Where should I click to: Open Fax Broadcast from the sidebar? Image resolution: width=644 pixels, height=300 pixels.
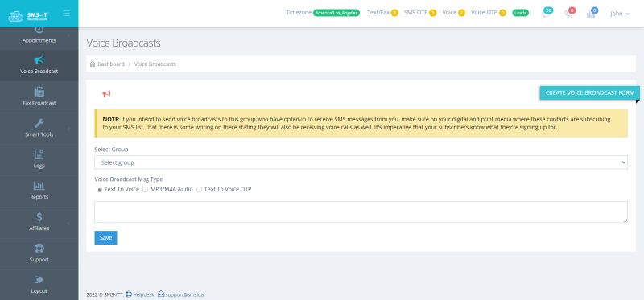(x=39, y=97)
